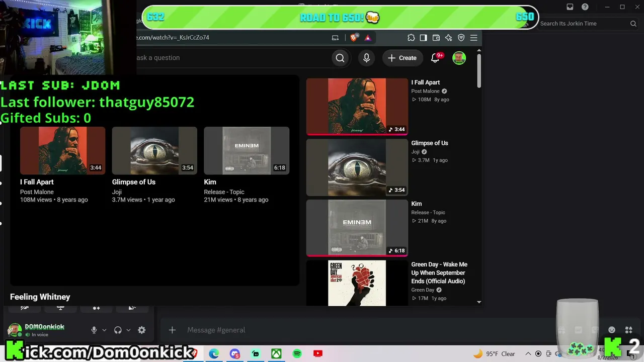Click the install-app icon in address bar

(336, 38)
